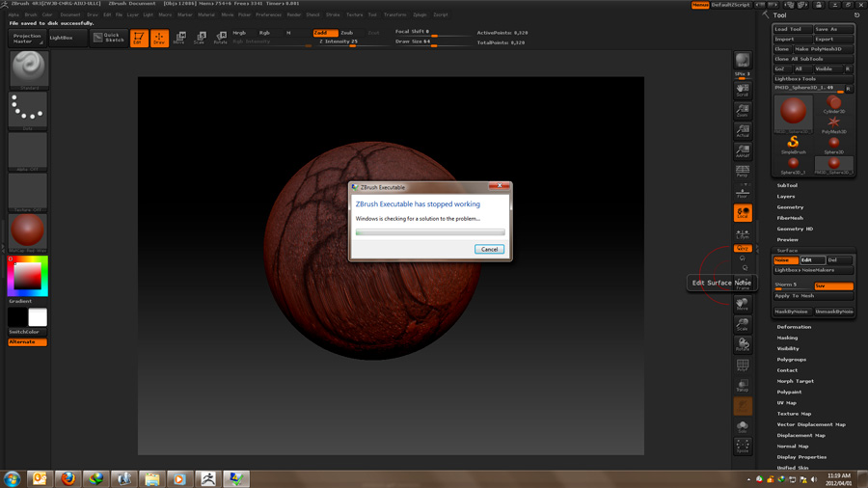Click the Solo icon in right shelf

(743, 426)
